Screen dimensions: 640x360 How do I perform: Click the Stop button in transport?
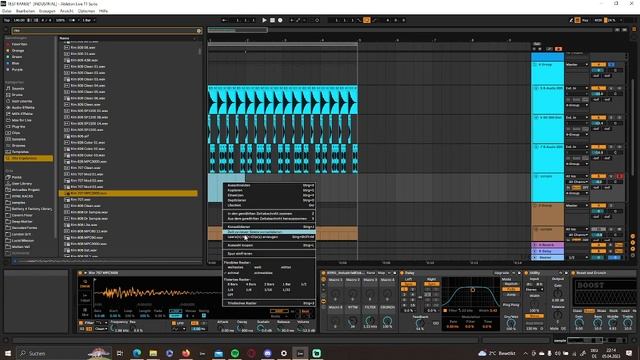point(272,20)
